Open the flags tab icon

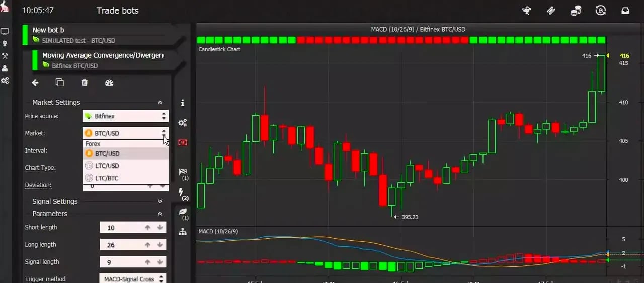pyautogui.click(x=183, y=174)
